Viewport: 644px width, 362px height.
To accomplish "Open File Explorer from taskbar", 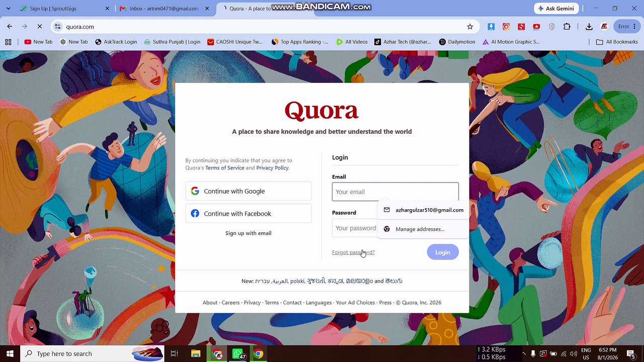I will click(x=196, y=353).
